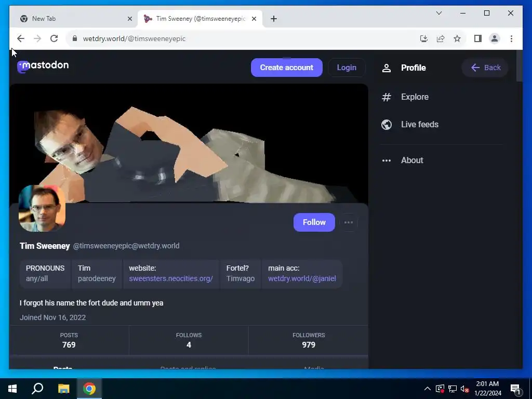Select the Tim Sweeney tab

click(x=200, y=19)
